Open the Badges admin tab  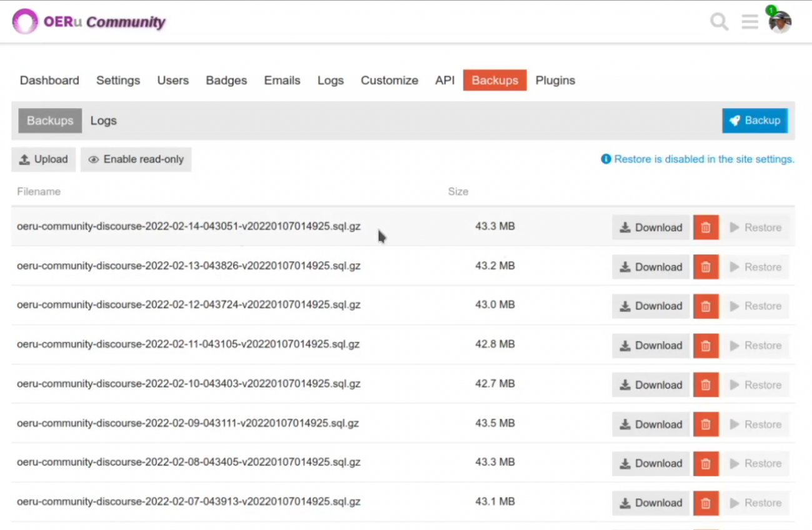(226, 80)
